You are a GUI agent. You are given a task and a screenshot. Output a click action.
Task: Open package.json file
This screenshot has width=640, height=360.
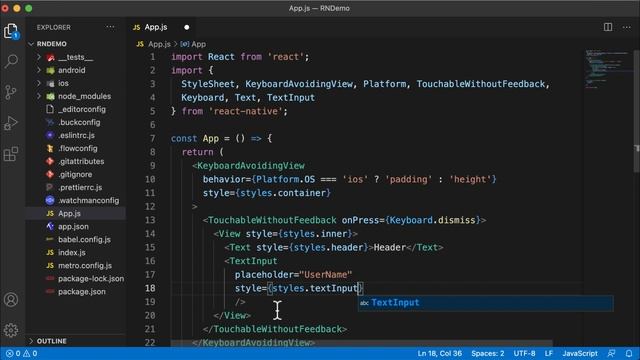(x=82, y=292)
